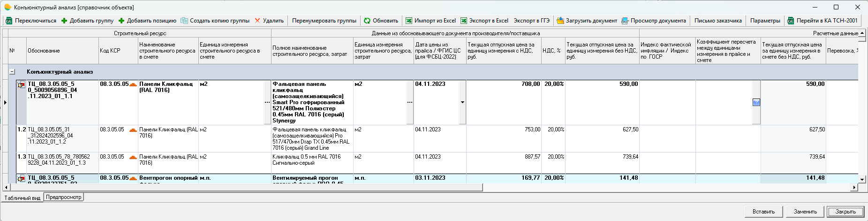The width and height of the screenshot is (868, 221).
Task: Switch to the Табличный вид tab
Action: 22,198
